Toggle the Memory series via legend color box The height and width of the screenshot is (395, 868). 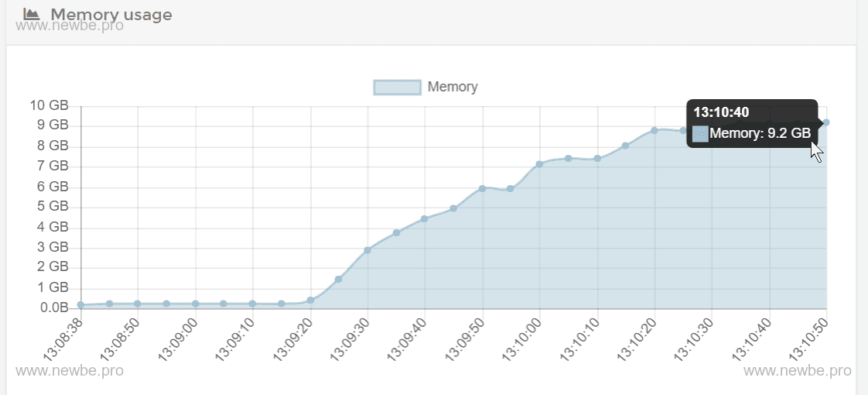point(397,87)
